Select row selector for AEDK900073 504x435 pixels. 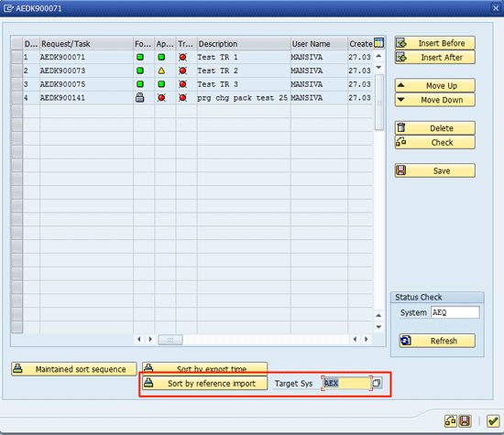click(16, 71)
